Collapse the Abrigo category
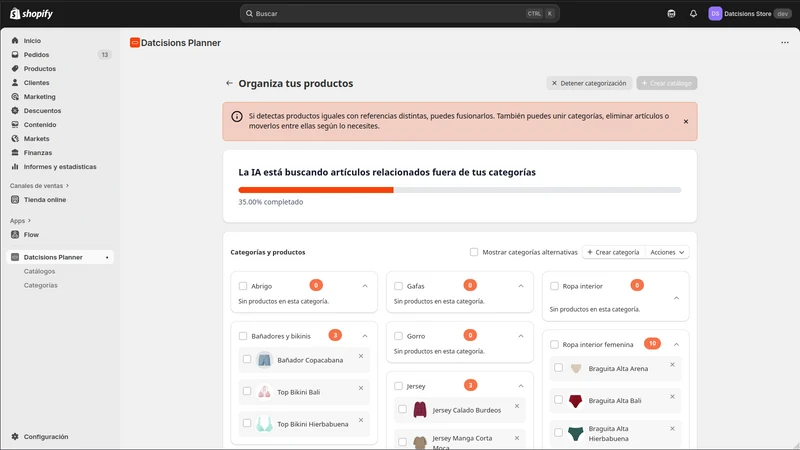This screenshot has width=800, height=450. 365,286
